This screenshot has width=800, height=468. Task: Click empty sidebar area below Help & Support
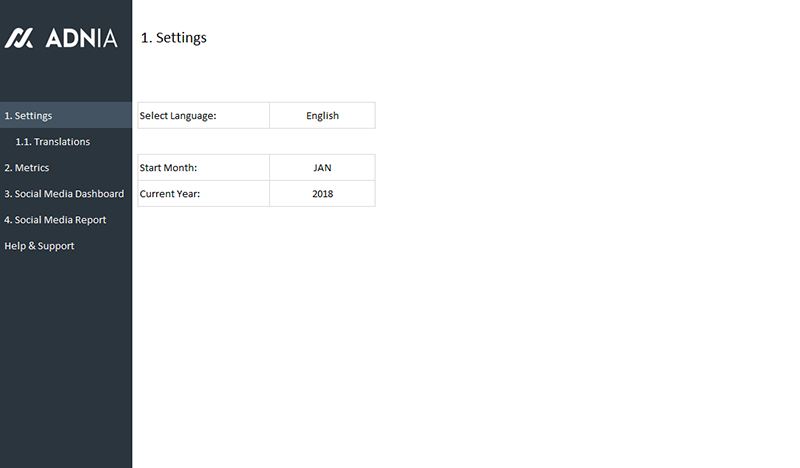66,360
